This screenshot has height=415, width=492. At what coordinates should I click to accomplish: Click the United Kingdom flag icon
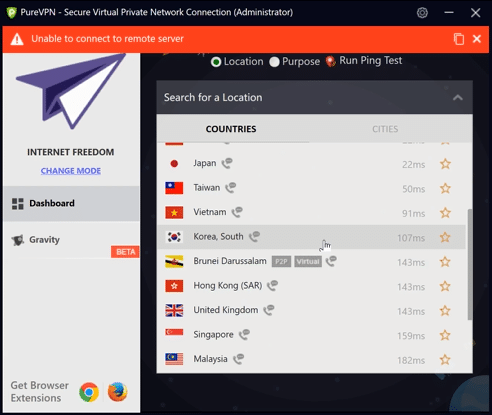pyautogui.click(x=174, y=310)
